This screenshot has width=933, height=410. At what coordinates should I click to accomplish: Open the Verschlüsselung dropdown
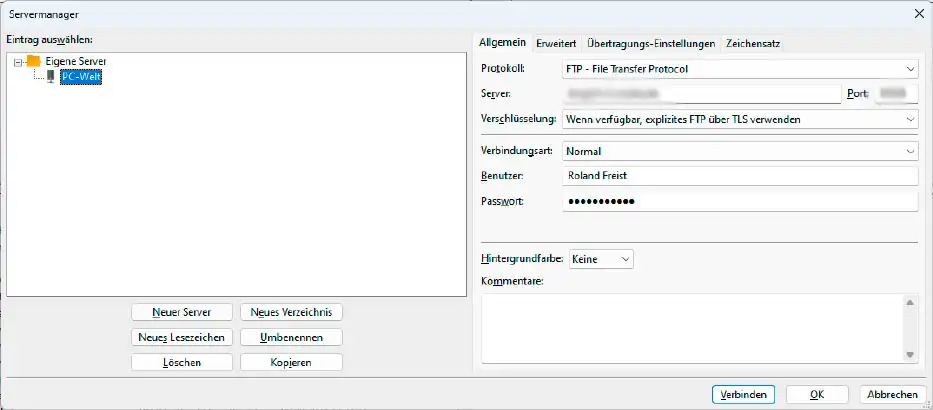[739, 119]
